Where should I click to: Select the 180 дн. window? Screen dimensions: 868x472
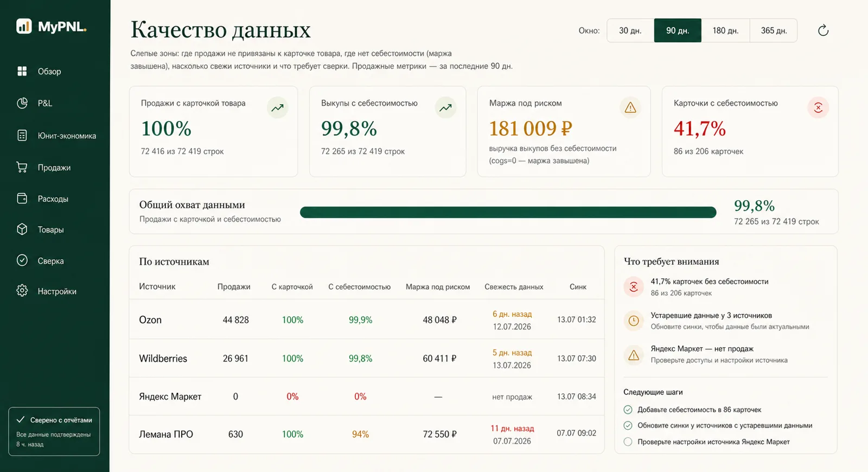coord(725,30)
